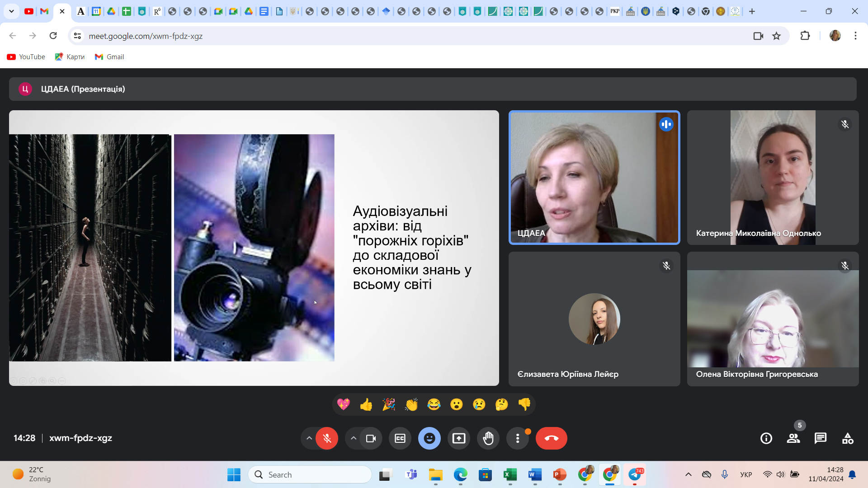Unmute the microphone
The image size is (868, 488).
(x=327, y=438)
